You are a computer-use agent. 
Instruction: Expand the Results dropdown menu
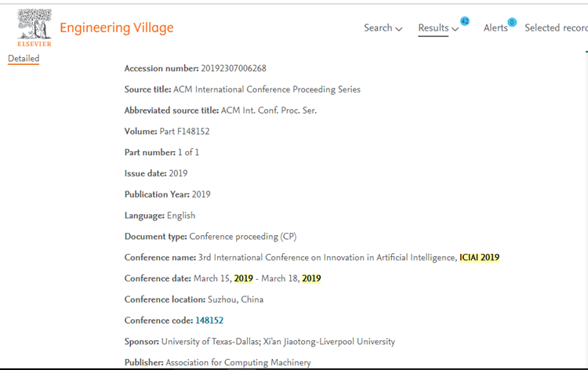(438, 28)
